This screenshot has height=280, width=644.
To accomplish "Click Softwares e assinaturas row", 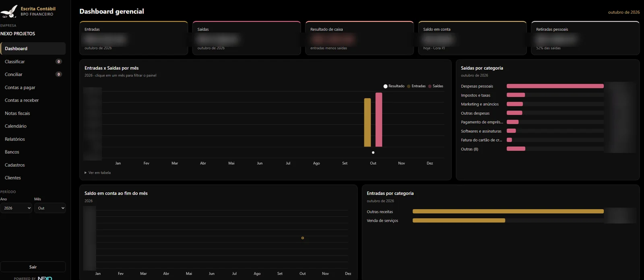I will coord(548,131).
